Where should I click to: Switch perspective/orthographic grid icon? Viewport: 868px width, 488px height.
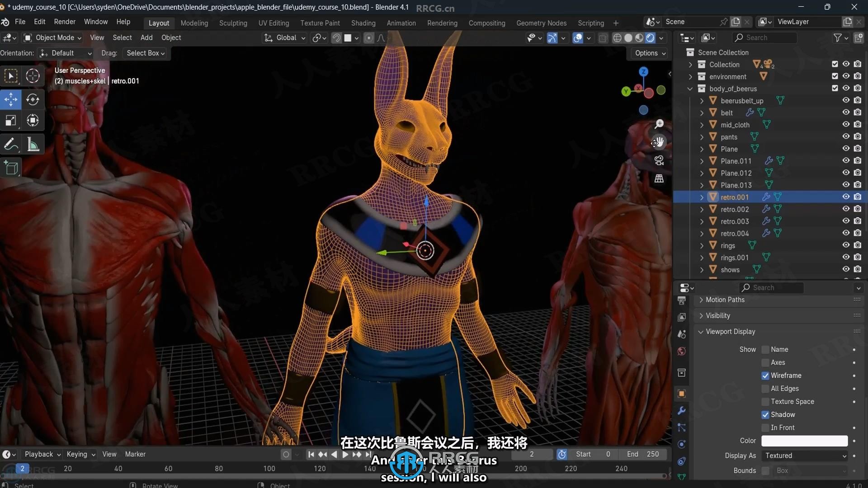point(659,178)
